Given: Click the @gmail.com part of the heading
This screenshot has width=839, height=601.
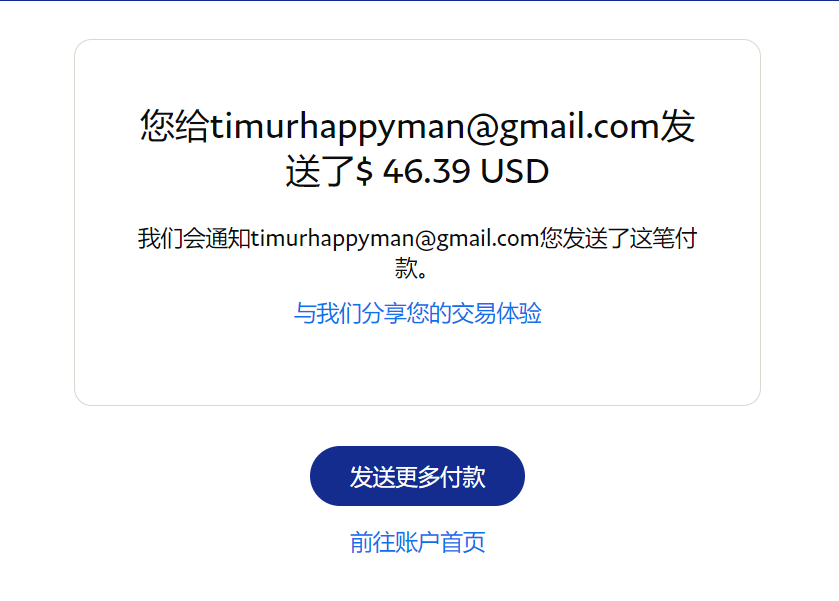Looking at the screenshot, I should click(563, 127).
